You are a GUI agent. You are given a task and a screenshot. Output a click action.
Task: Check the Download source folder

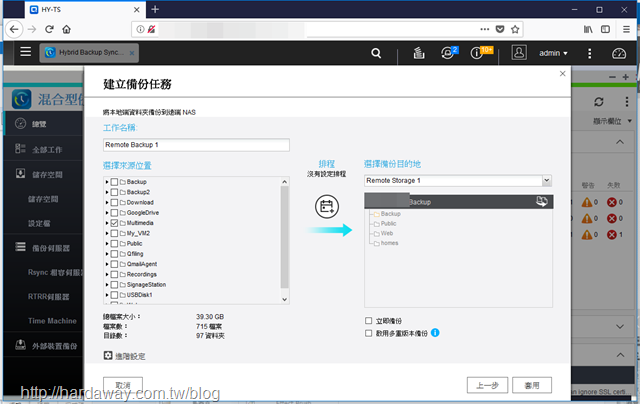pos(114,202)
